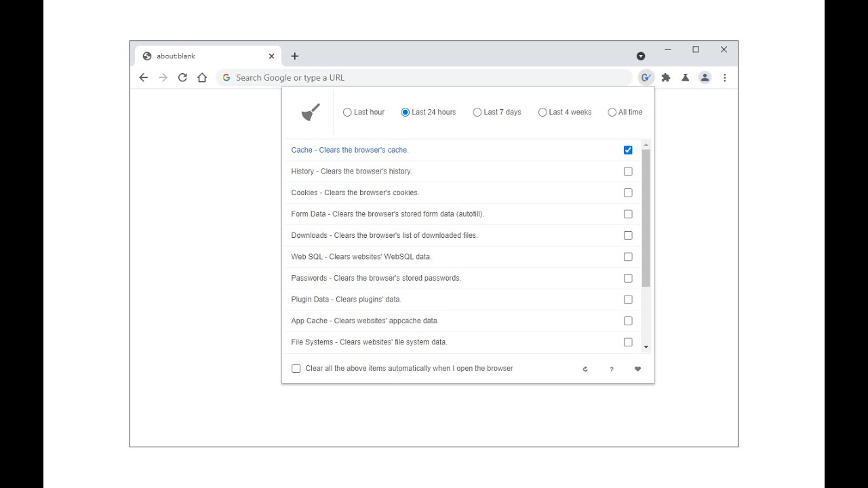Image resolution: width=868 pixels, height=488 pixels.
Task: Click 'Web SQL - Clears websites' WebSQL data.' text
Action: (x=361, y=257)
